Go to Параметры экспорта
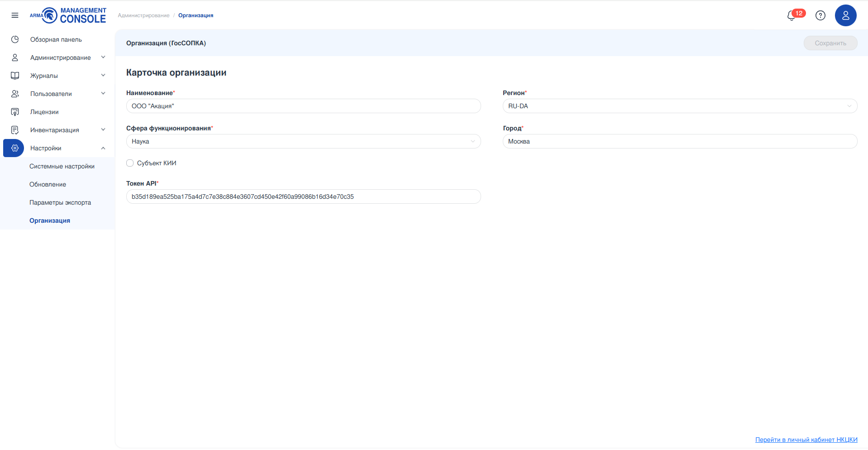 click(x=60, y=202)
